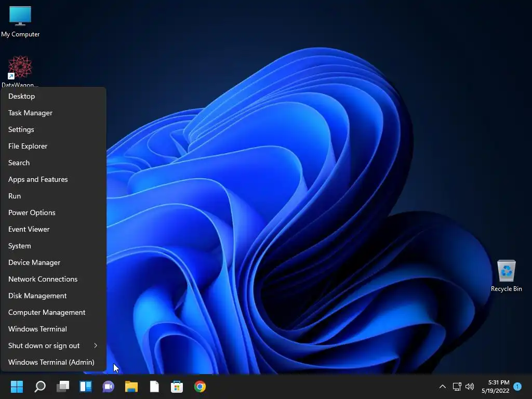Screen dimensions: 532x399
Task: Launch the Chat (Teams) taskbar icon
Action: coord(108,387)
